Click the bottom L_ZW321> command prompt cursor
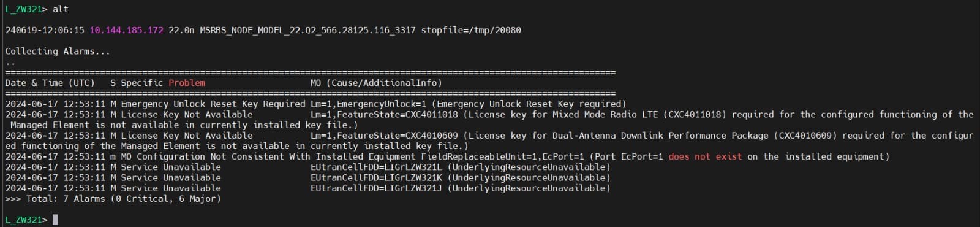This screenshot has width=980, height=227. click(55, 220)
